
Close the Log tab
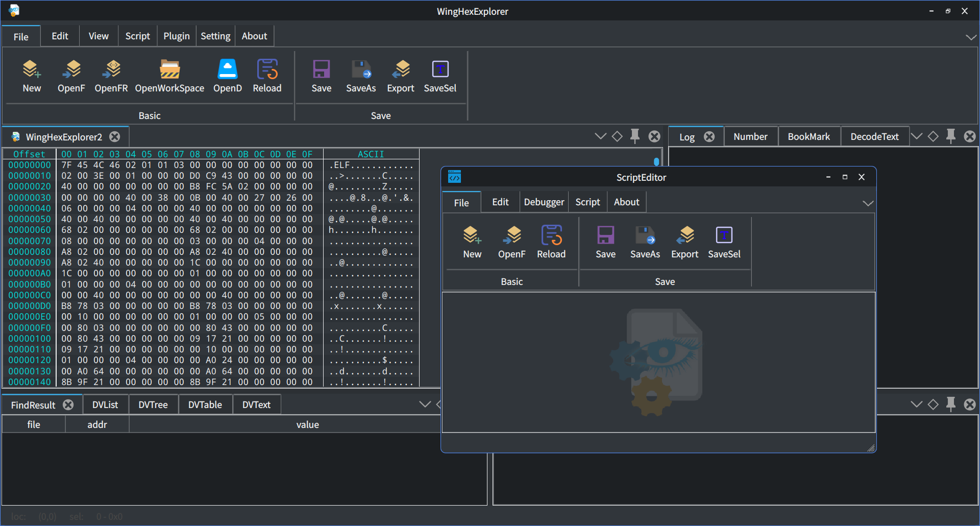pos(709,137)
